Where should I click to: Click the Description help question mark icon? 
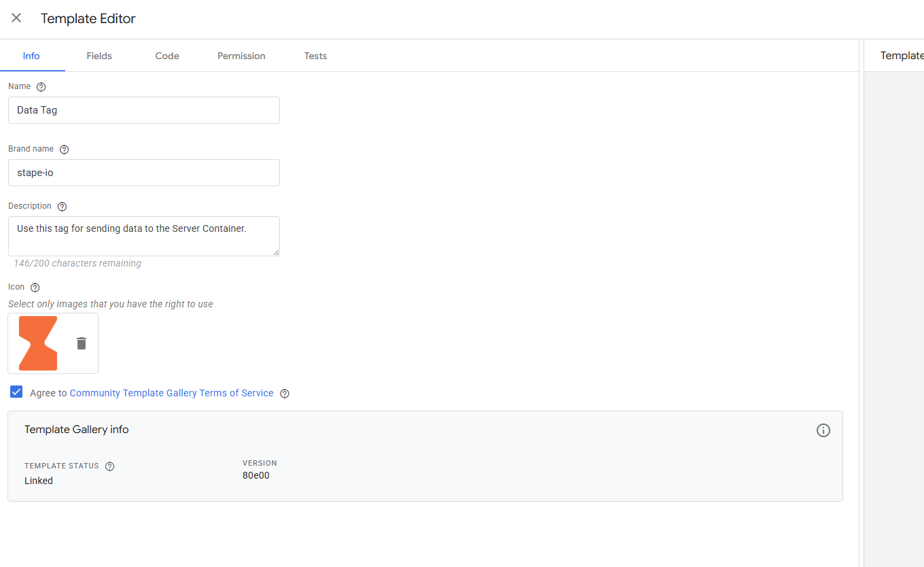63,207
